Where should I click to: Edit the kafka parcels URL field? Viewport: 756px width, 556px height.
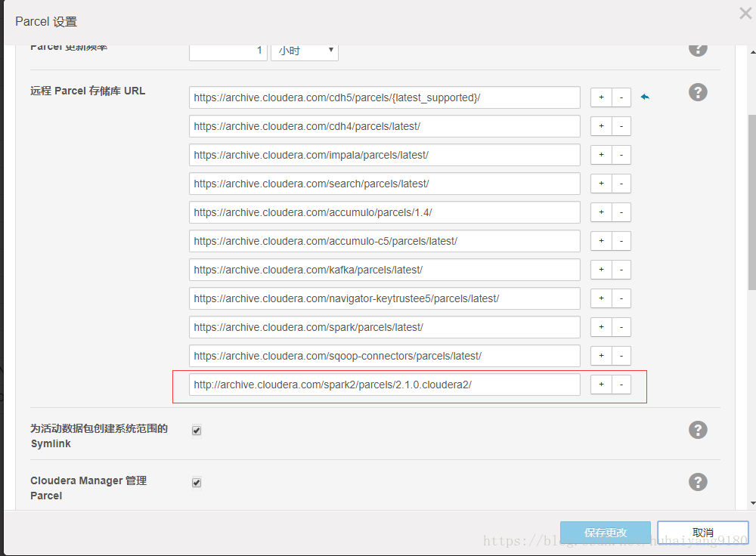(x=384, y=270)
